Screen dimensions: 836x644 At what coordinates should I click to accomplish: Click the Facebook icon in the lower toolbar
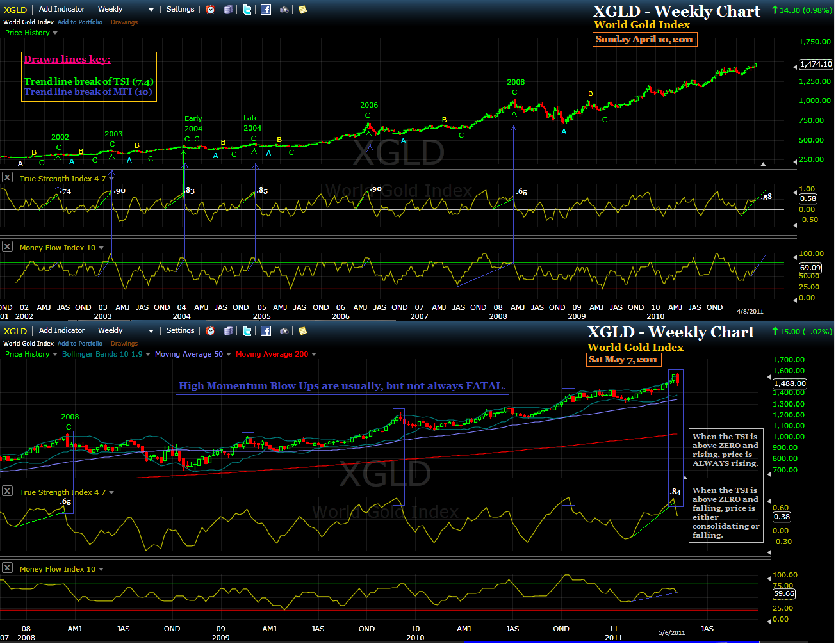pos(265,331)
